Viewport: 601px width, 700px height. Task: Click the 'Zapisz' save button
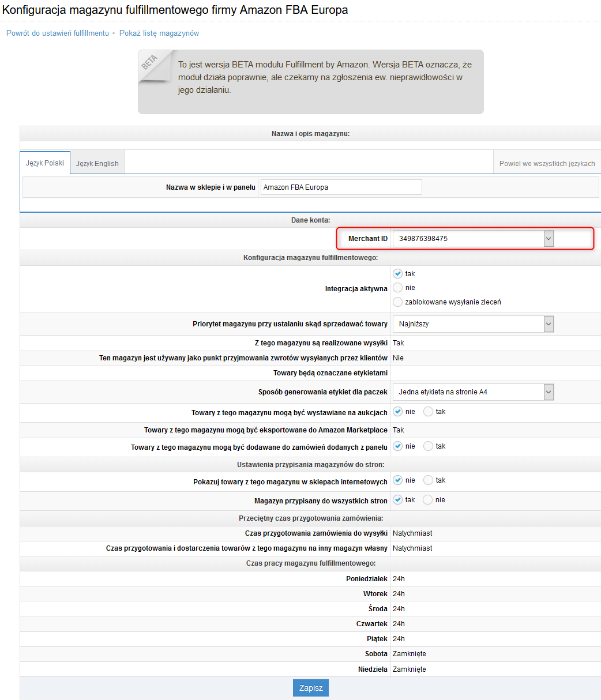[311, 688]
